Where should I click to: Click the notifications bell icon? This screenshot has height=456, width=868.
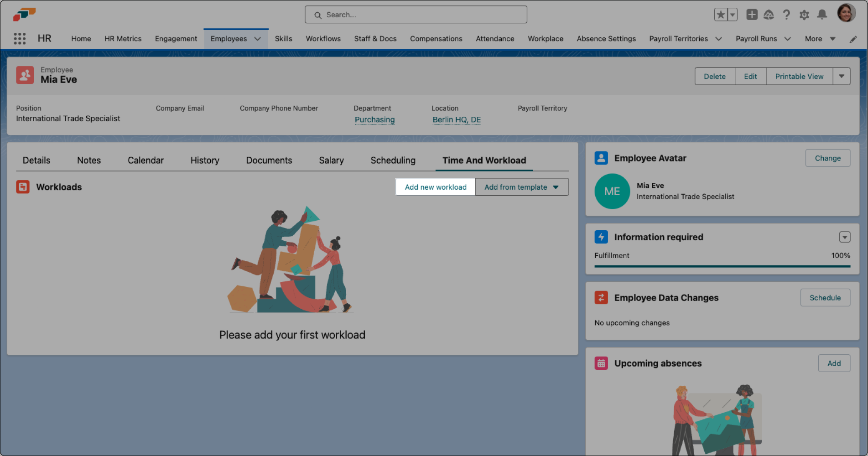coord(822,14)
